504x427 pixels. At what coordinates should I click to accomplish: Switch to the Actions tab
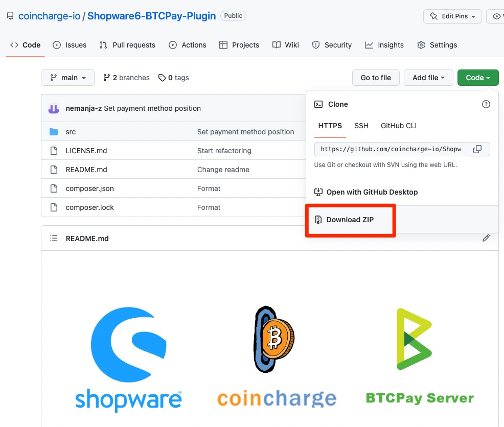188,45
